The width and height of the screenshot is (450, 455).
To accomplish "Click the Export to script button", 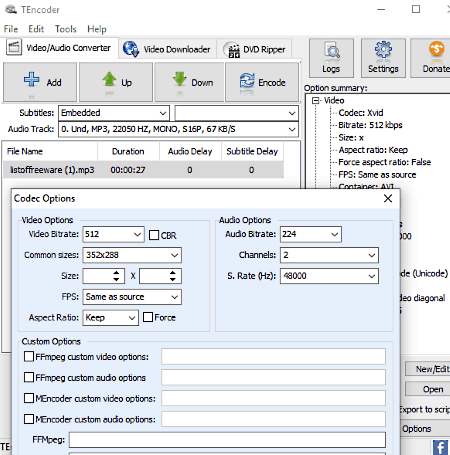I will (x=425, y=409).
